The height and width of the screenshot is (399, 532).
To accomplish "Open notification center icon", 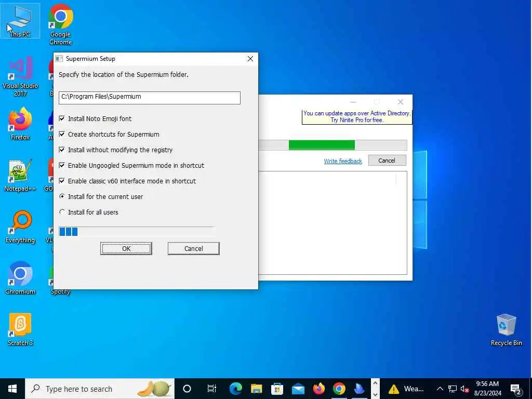I will coord(516,389).
